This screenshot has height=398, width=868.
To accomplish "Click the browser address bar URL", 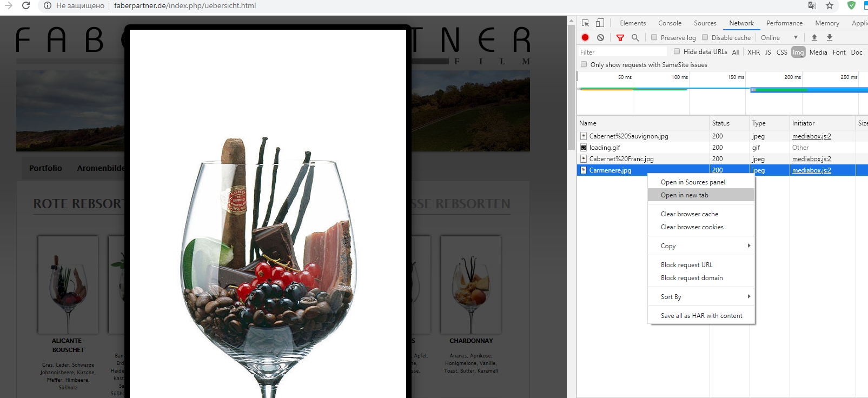I will tap(185, 5).
